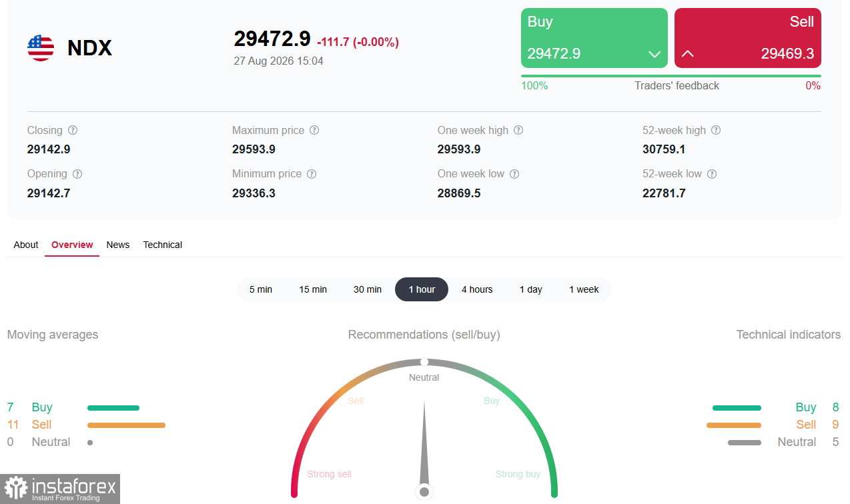Switch to the About tab
Screen dimensions: 850x504
point(26,245)
